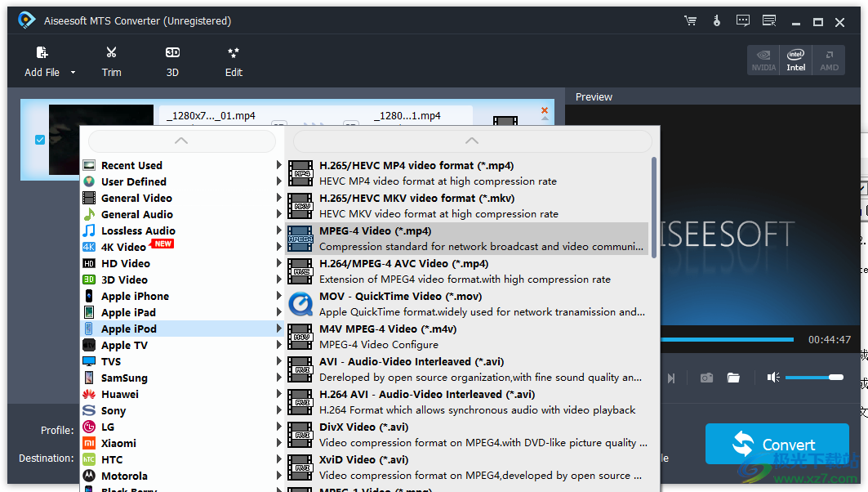Click the Sony logo icon
The height and width of the screenshot is (492, 868).
[x=88, y=410]
